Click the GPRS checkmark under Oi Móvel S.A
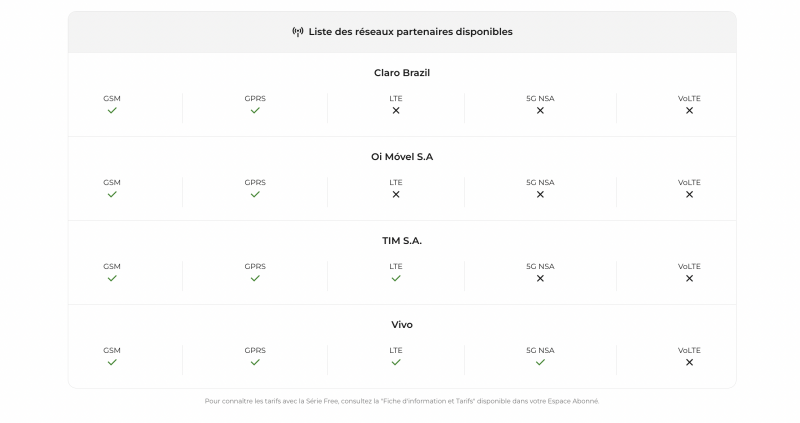The height and width of the screenshot is (423, 800). click(x=255, y=194)
